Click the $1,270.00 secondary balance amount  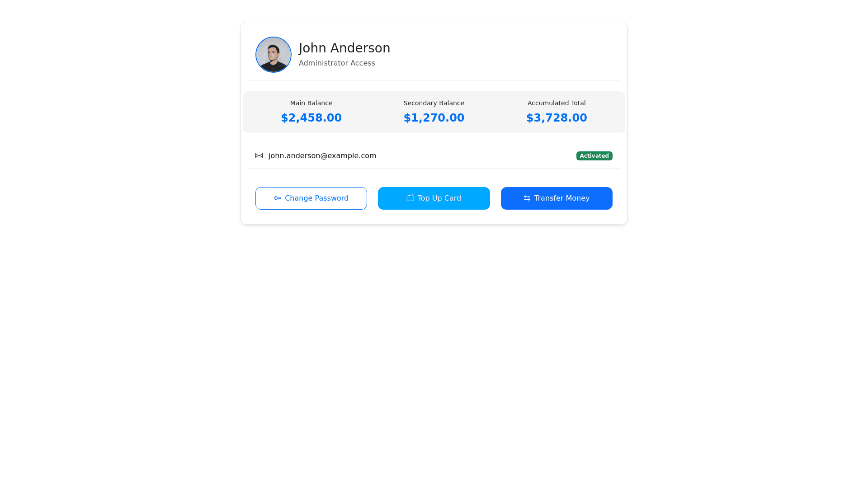point(434,118)
